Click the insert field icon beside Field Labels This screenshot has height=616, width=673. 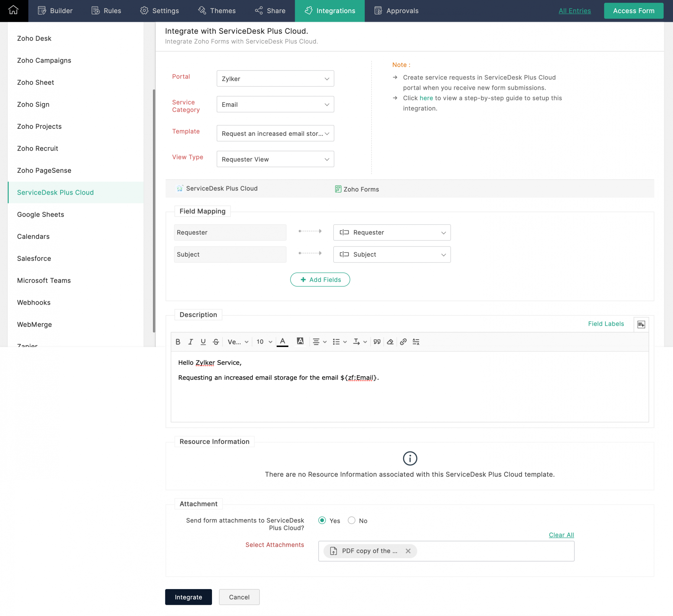[641, 324]
